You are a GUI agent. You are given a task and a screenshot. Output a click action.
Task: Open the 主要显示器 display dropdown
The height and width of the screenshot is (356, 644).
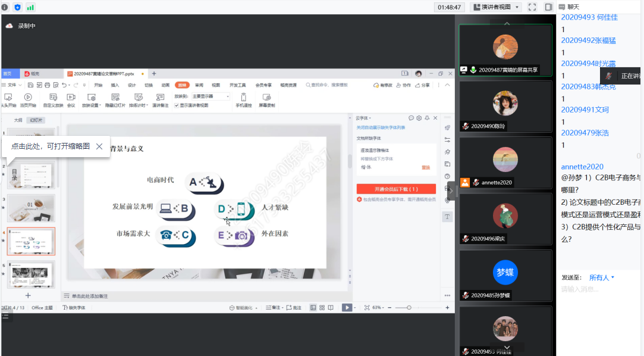(211, 96)
